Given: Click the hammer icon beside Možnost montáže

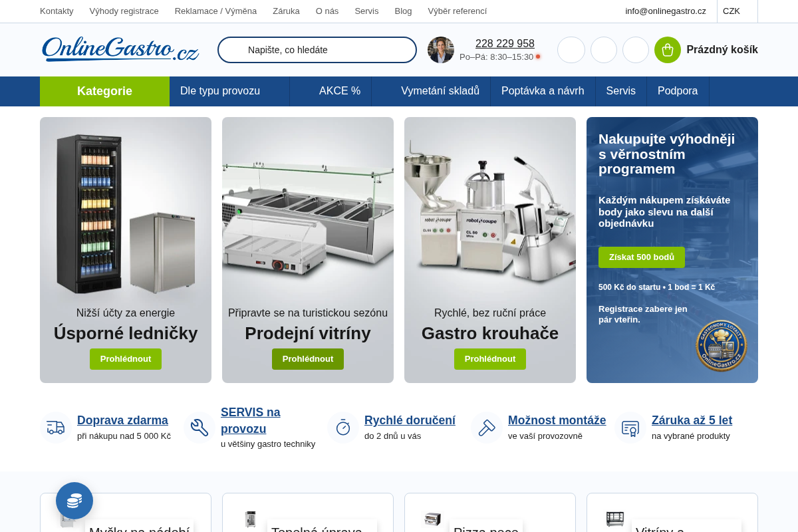Looking at the screenshot, I should click(x=487, y=427).
